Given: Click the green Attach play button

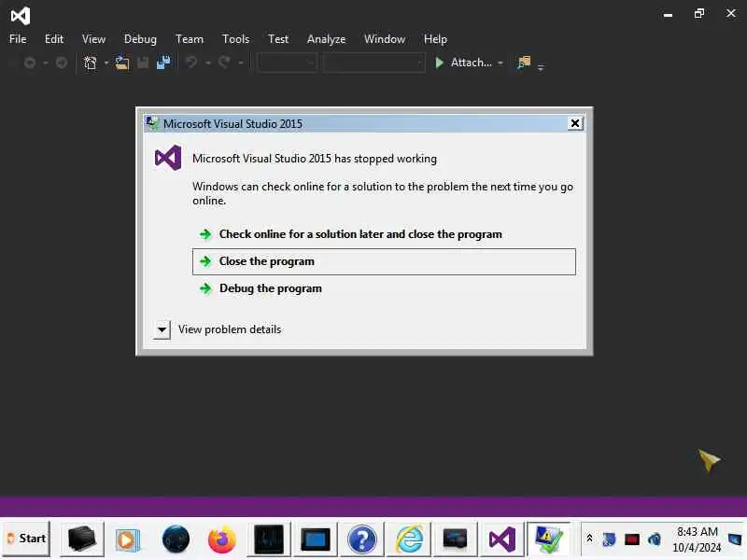Looking at the screenshot, I should pos(439,63).
